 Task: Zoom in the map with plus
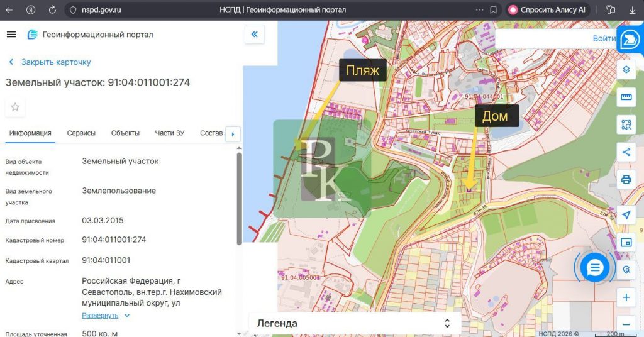point(626,297)
